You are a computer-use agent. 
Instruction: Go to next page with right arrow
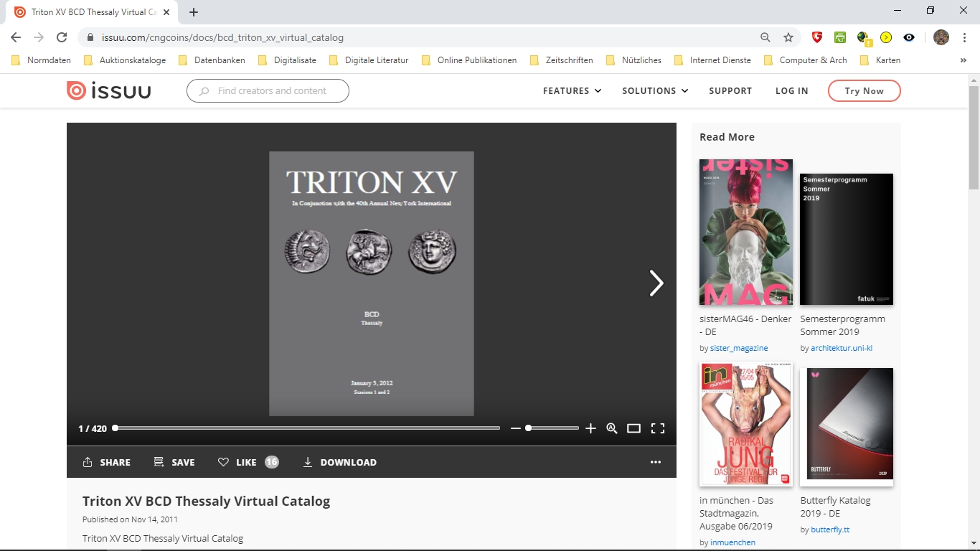656,283
